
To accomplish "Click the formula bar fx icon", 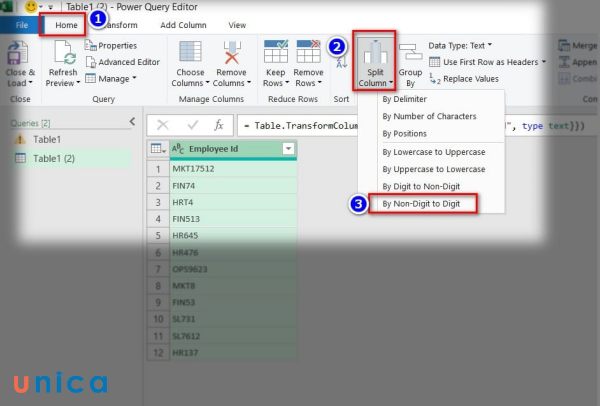I will (219, 125).
